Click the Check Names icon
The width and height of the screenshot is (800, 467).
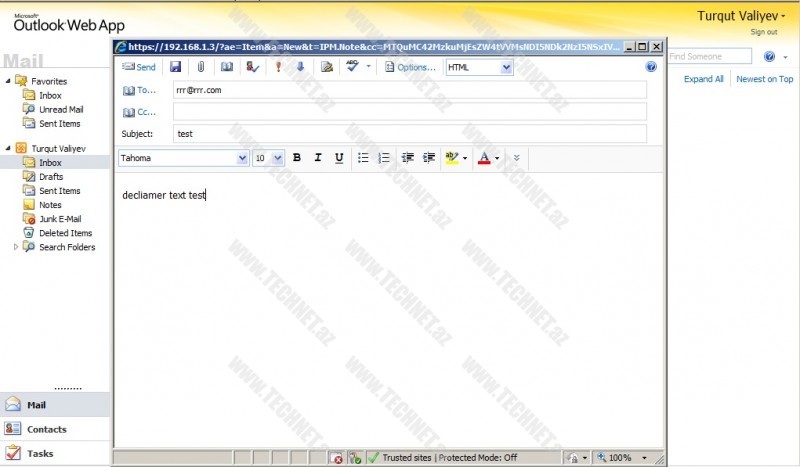pyautogui.click(x=252, y=67)
